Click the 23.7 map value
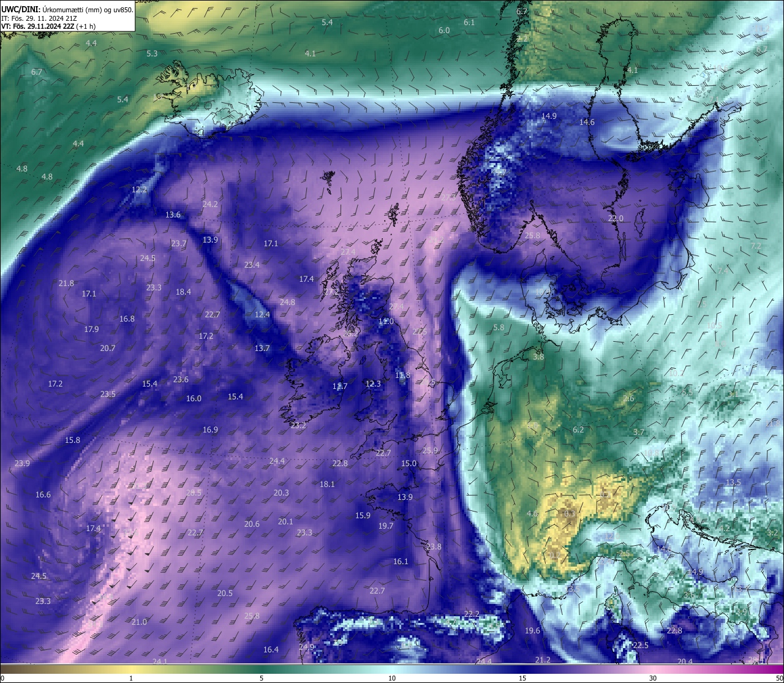Image resolution: width=784 pixels, height=683 pixels. click(x=179, y=244)
